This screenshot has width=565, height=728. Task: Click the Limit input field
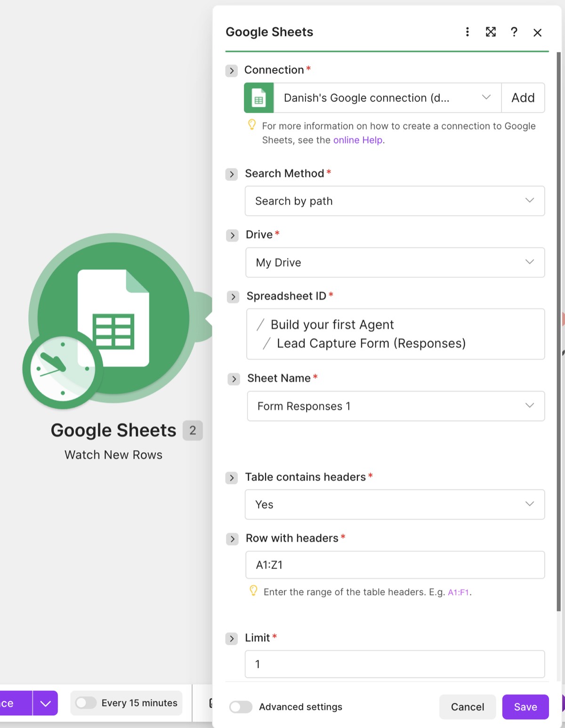[x=395, y=664]
